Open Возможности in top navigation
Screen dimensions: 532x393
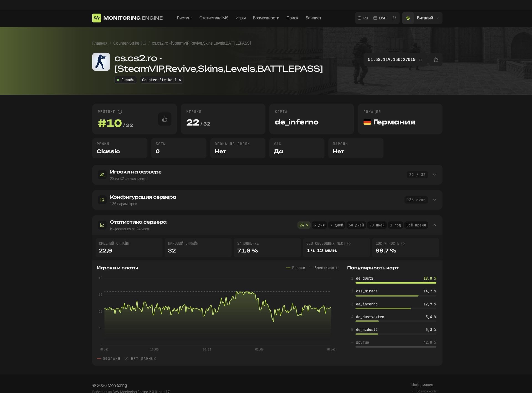coord(266,18)
